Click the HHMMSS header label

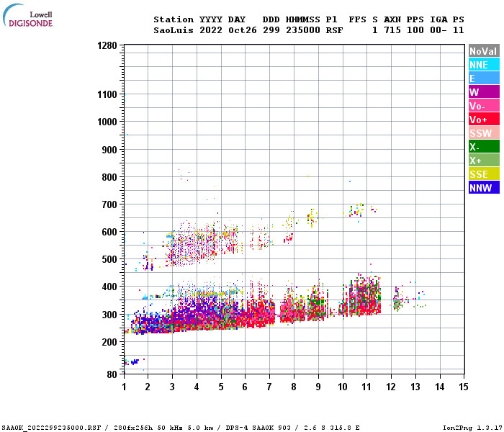303,19
